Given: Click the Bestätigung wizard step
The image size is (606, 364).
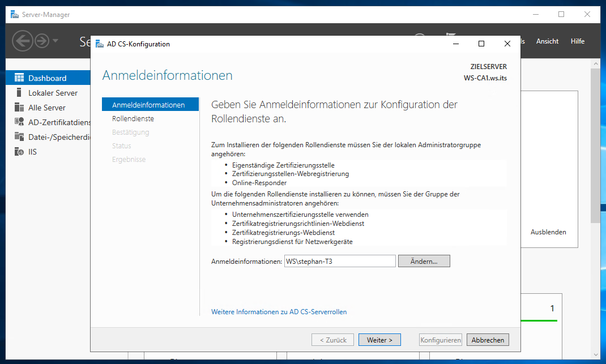Looking at the screenshot, I should point(131,132).
